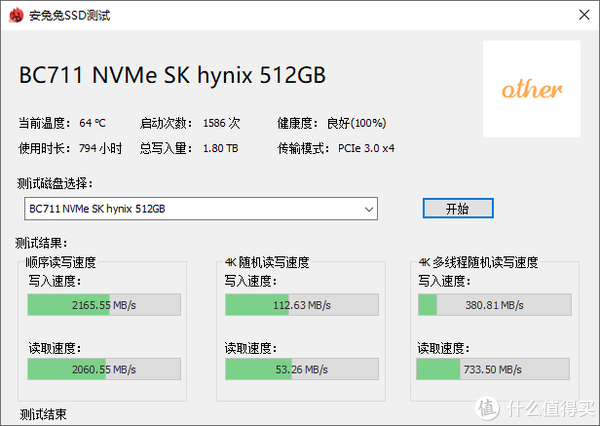Click the '测试磁盘选择:' label

[55, 183]
